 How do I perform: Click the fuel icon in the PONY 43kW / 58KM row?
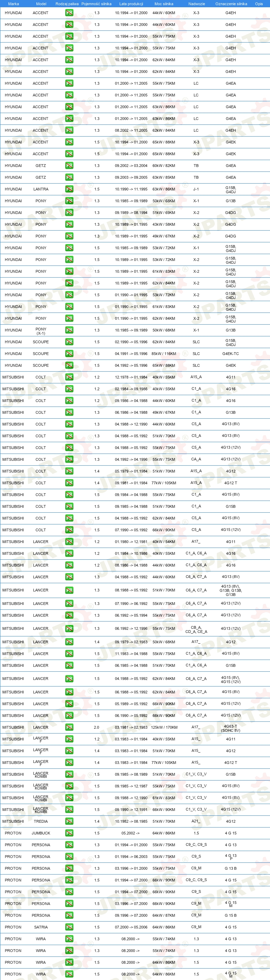point(69,224)
